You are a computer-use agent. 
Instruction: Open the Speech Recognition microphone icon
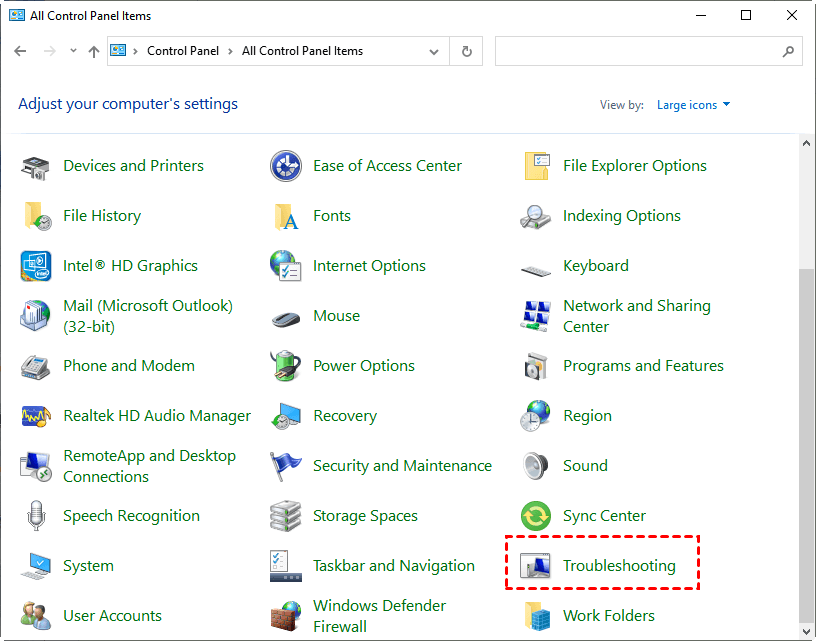pyautogui.click(x=36, y=516)
